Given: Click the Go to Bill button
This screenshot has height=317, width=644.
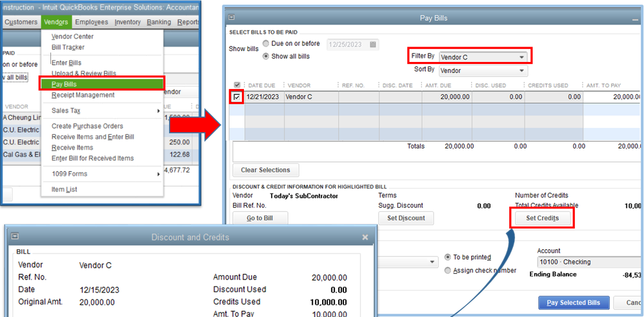Looking at the screenshot, I should (261, 218).
